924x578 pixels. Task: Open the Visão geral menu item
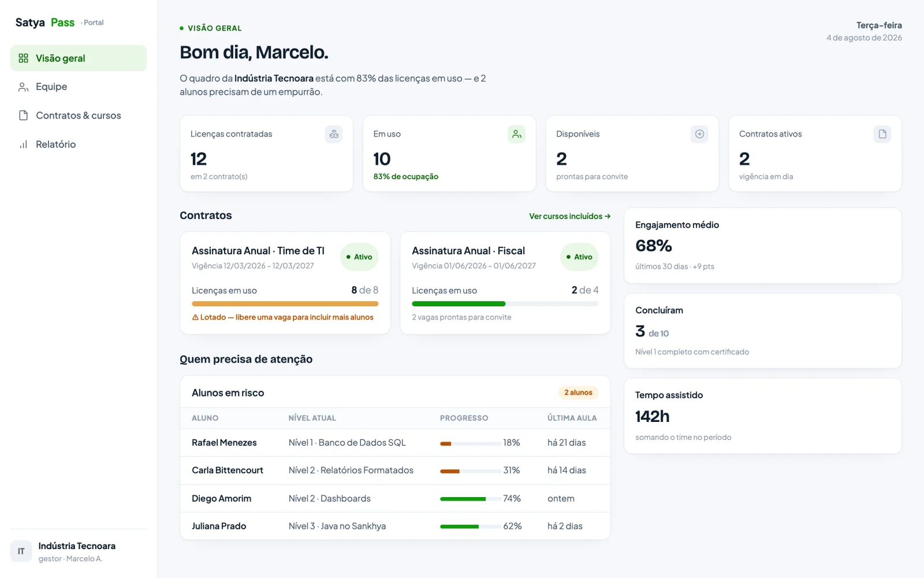click(79, 58)
